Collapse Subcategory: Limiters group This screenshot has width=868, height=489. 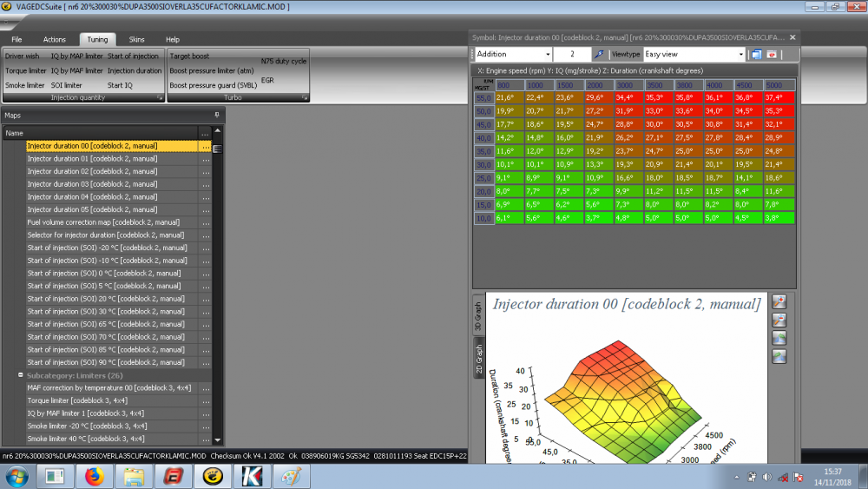point(21,375)
